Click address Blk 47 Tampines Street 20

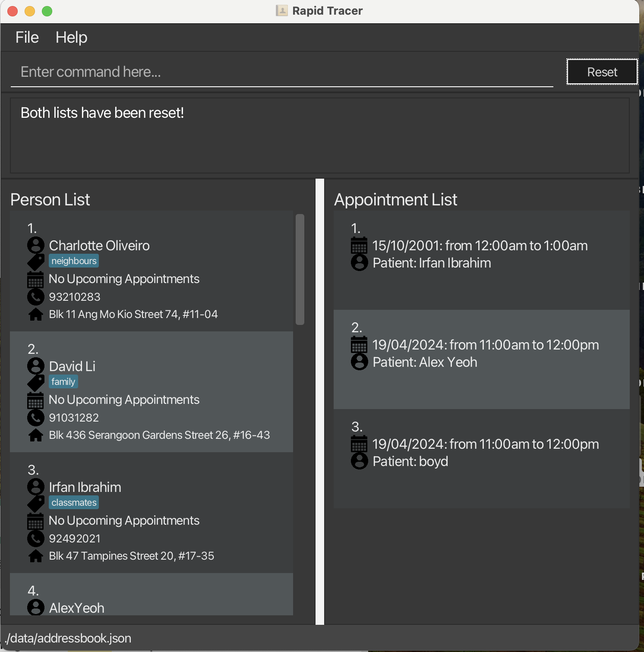click(x=132, y=556)
